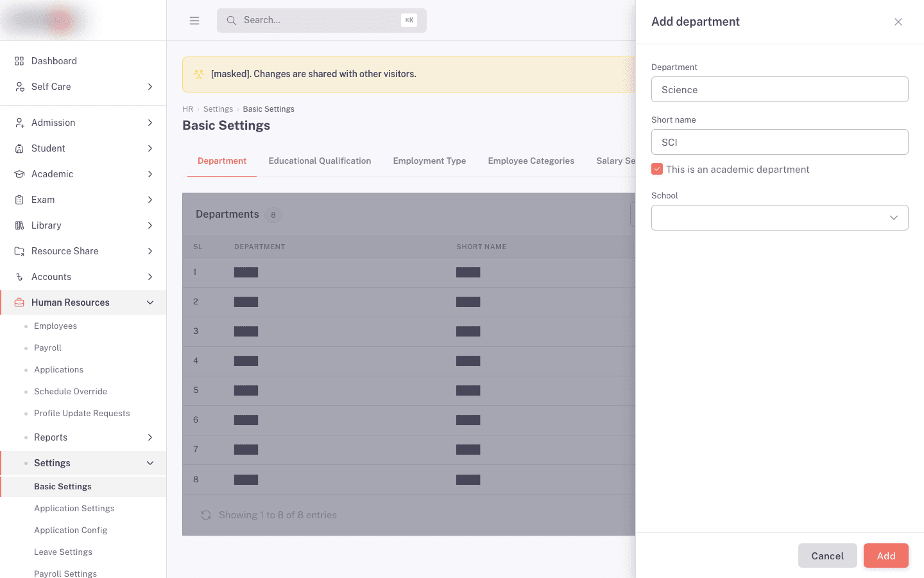This screenshot has height=578, width=924.
Task: Open Application Settings in sidebar
Action: click(x=74, y=509)
